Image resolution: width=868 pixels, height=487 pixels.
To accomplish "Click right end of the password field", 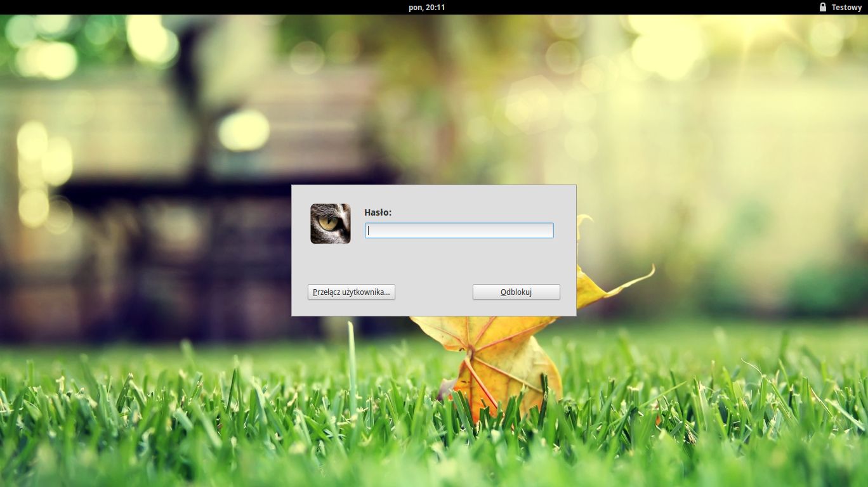I will click(547, 231).
